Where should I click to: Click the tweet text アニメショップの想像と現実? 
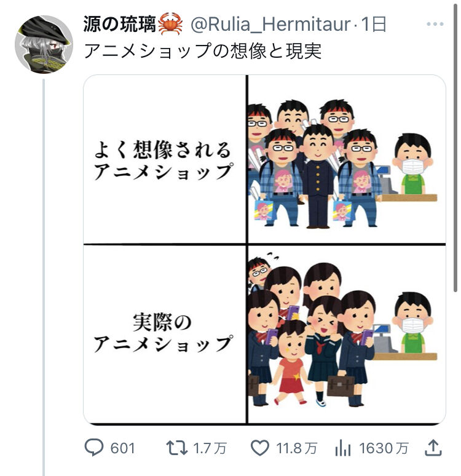click(x=202, y=50)
